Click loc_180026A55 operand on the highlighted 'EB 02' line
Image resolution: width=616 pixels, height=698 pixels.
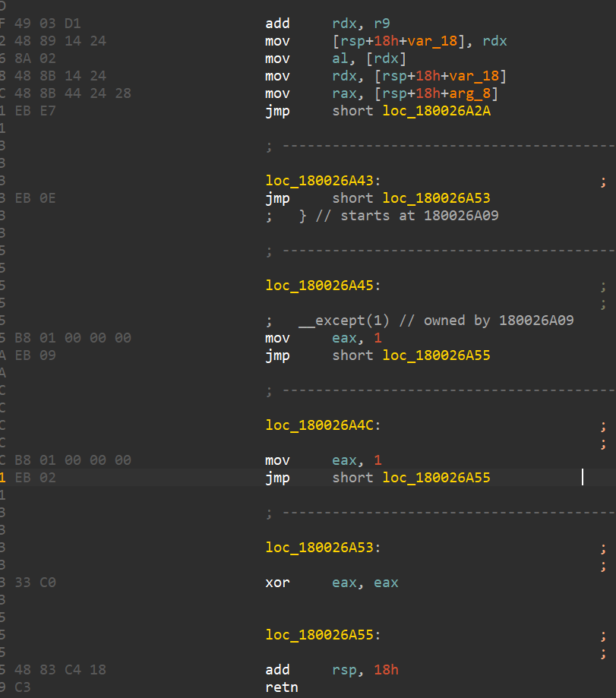point(437,478)
